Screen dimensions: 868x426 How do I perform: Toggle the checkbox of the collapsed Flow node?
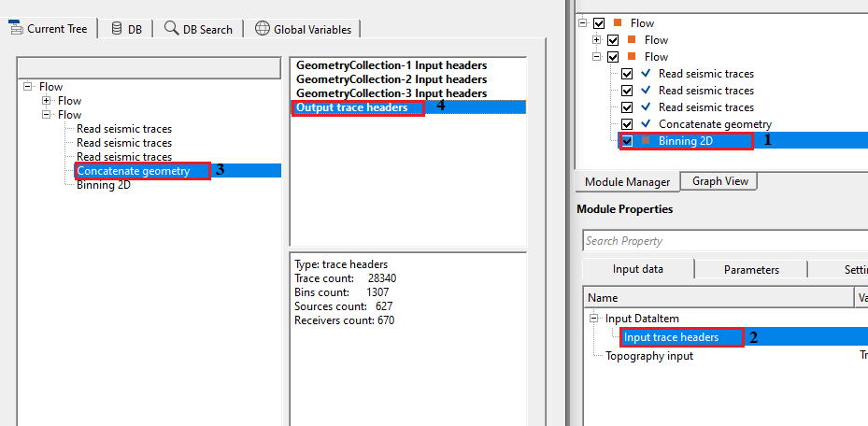pos(613,40)
